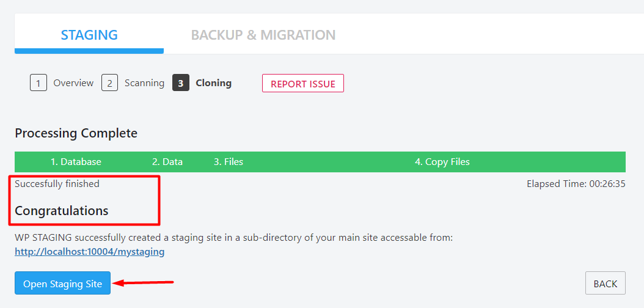Select the Scanning step label
Image resolution: width=644 pixels, height=308 pixels.
click(144, 83)
